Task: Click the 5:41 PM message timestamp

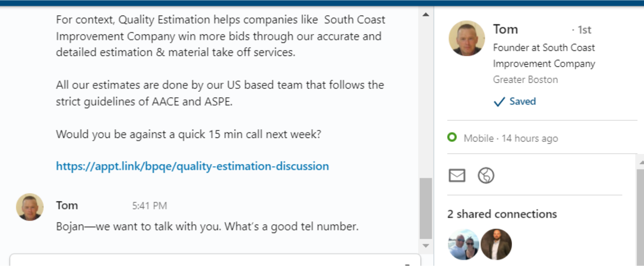Action: point(149,206)
